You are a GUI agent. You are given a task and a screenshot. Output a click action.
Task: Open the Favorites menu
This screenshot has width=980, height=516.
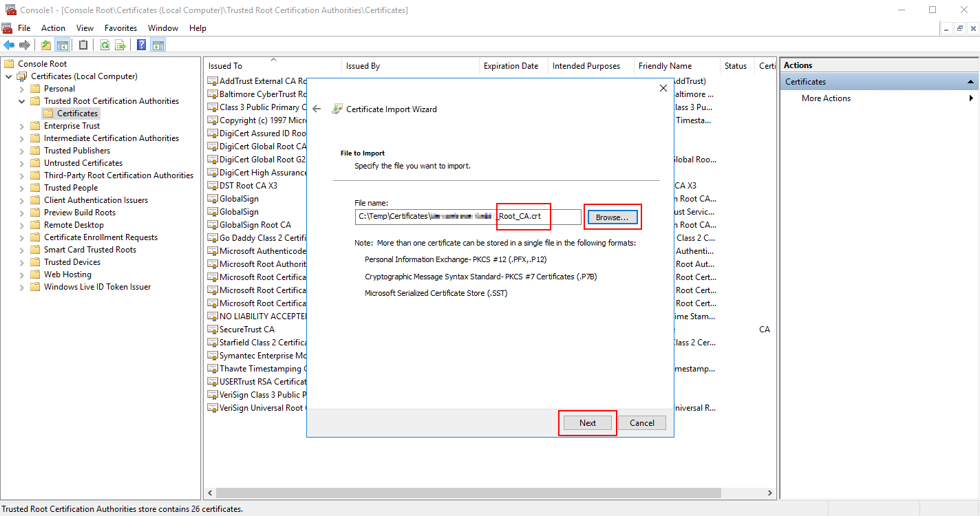tap(120, 28)
